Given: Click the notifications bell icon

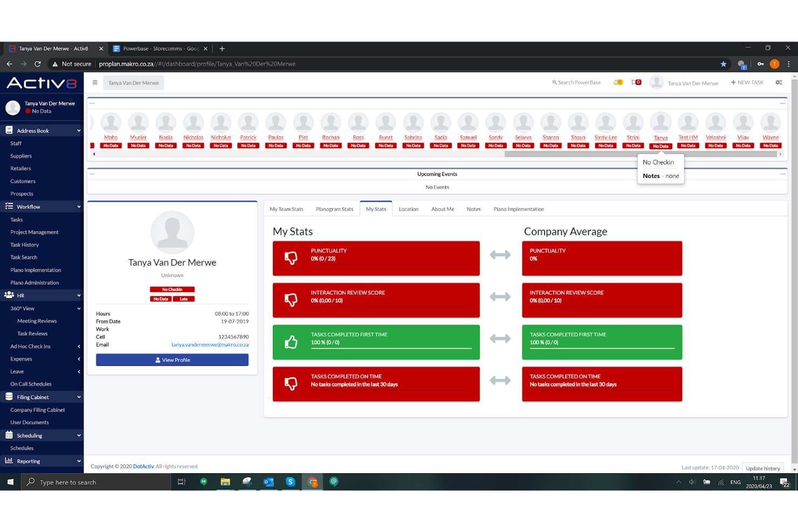Looking at the screenshot, I should tap(616, 82).
